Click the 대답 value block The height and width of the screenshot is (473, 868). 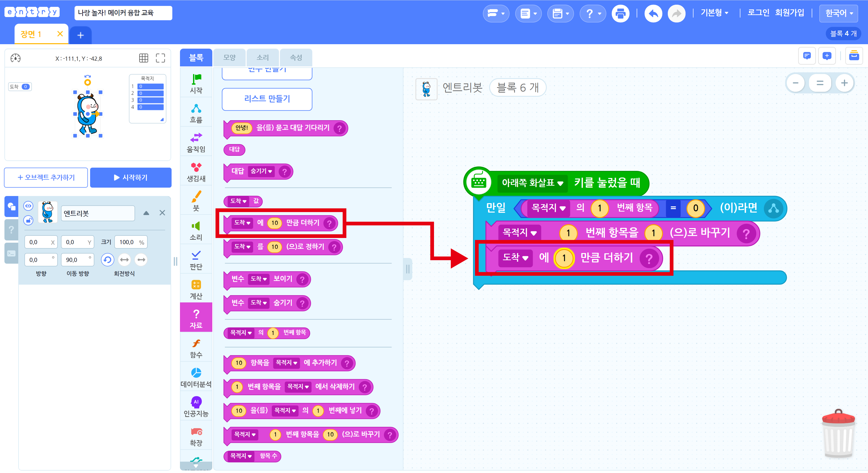(x=234, y=149)
